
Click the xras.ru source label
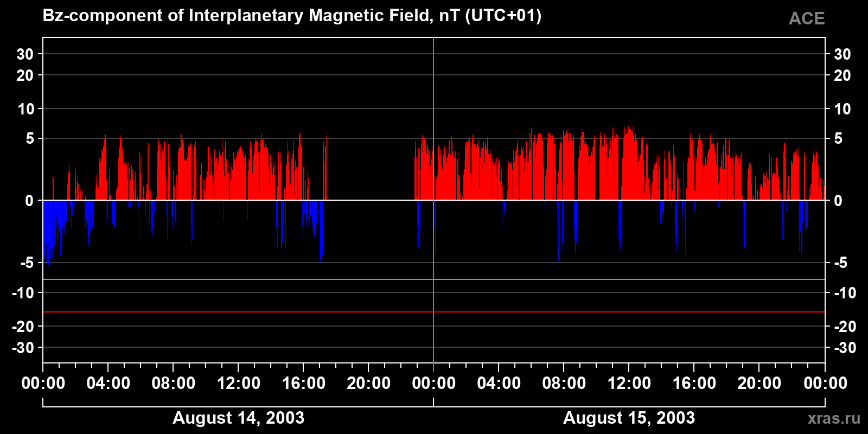click(834, 418)
